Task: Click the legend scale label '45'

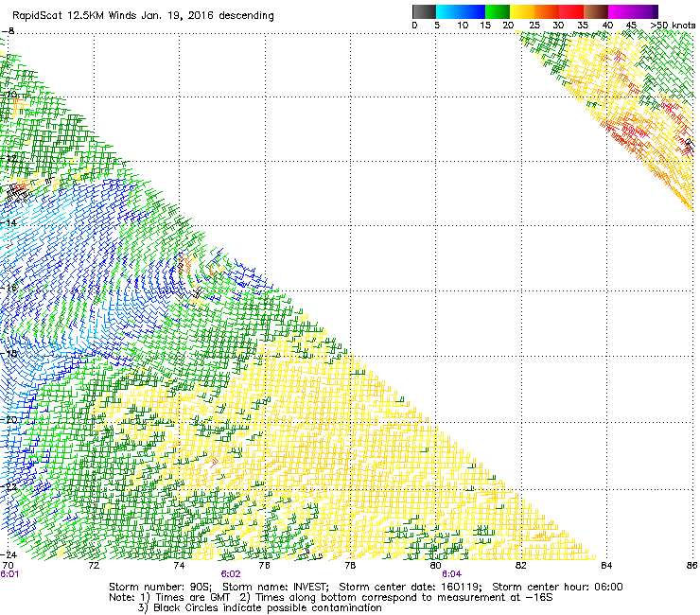Action: 631,26
